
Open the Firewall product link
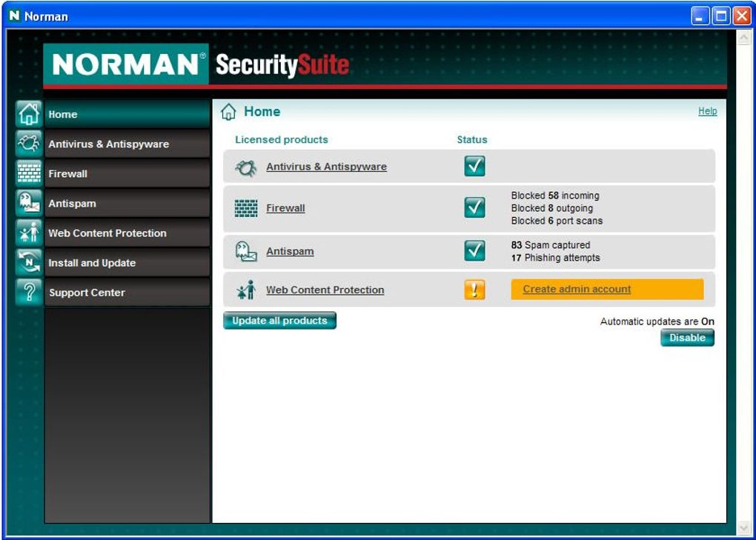click(285, 208)
